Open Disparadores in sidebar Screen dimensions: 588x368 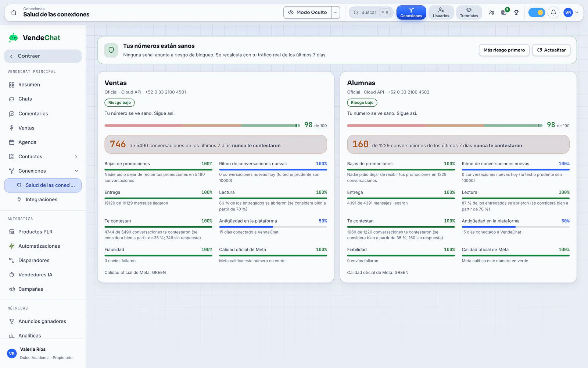click(43, 261)
